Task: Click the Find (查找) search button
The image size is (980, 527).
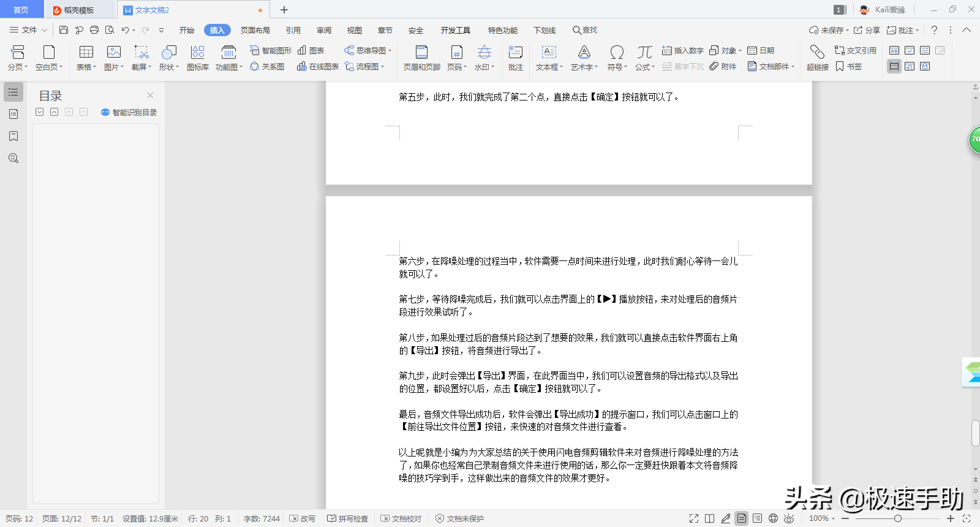Action: point(585,30)
